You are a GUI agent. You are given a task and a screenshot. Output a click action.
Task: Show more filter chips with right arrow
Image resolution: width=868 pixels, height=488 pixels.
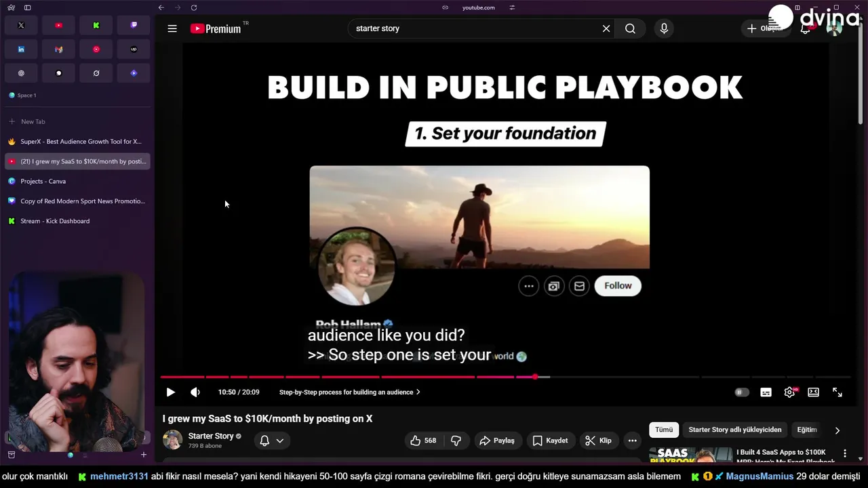tap(837, 430)
